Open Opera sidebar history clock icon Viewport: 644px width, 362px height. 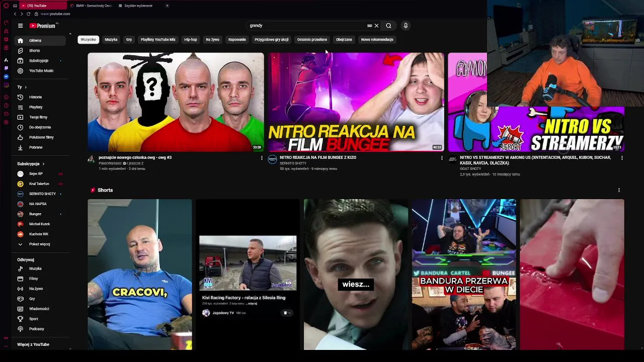6,105
